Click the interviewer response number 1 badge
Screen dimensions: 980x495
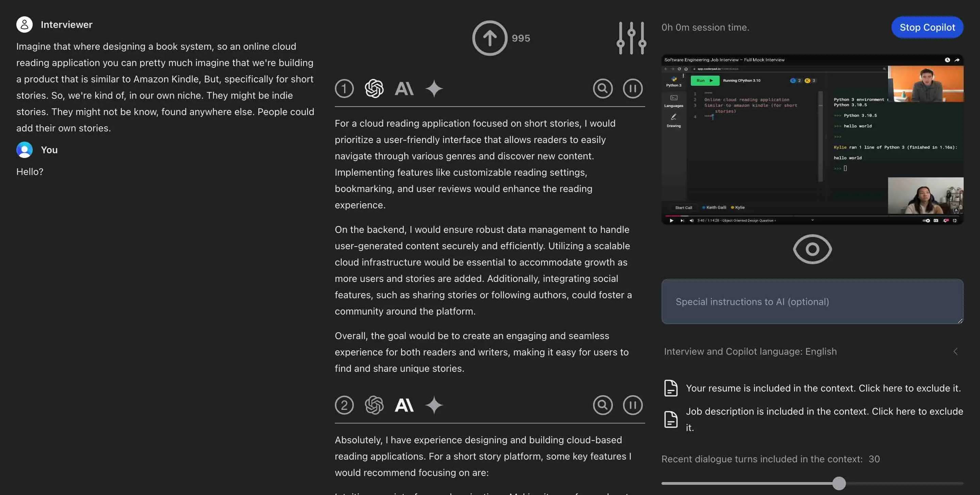coord(345,88)
